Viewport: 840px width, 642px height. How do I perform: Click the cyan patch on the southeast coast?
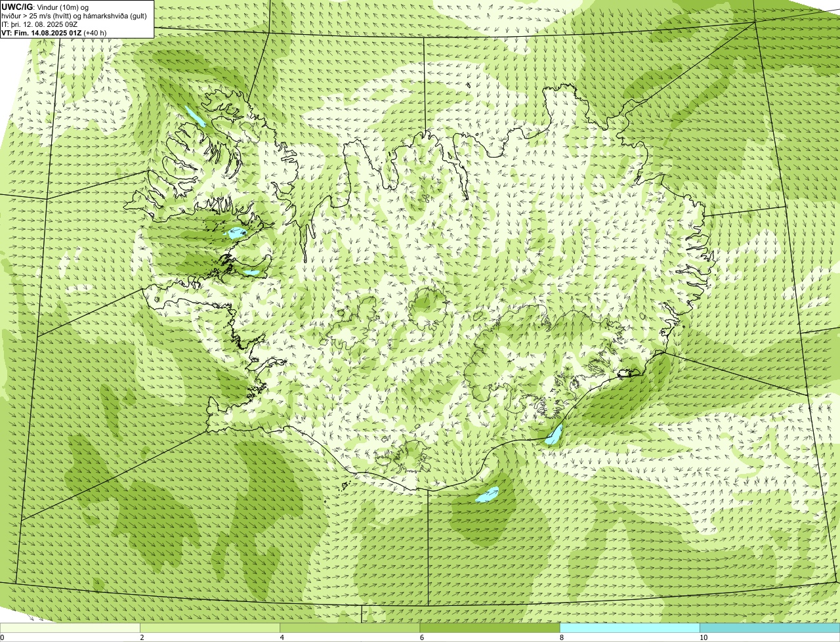(555, 435)
